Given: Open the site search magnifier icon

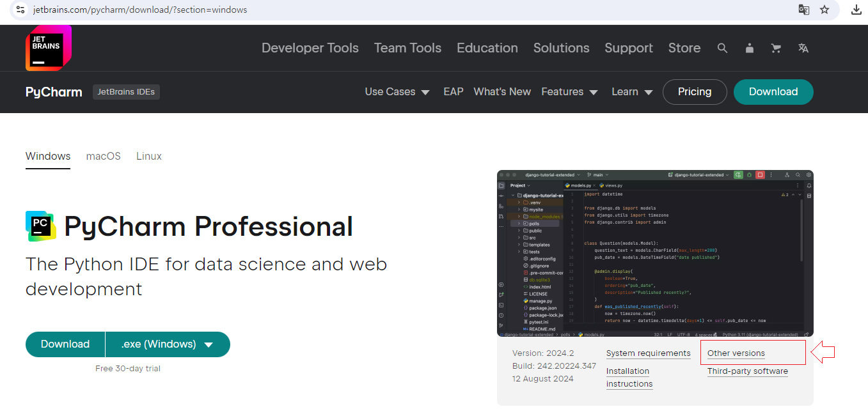Looking at the screenshot, I should tap(722, 48).
